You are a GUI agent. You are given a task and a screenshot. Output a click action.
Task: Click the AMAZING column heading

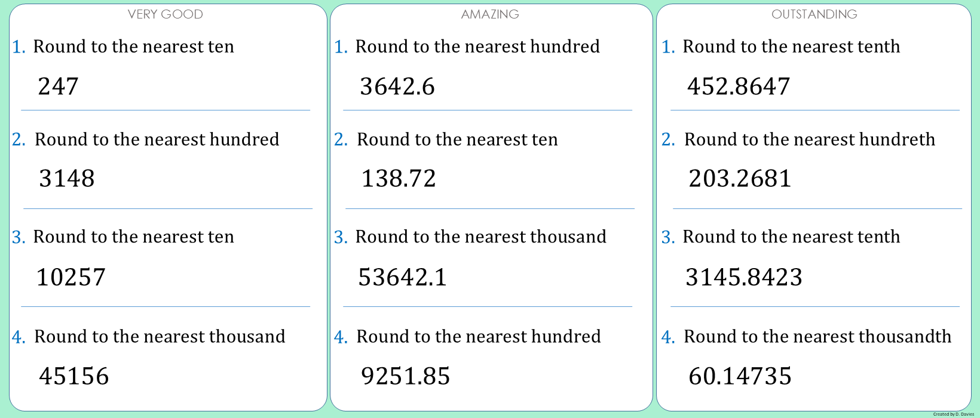coord(490,14)
